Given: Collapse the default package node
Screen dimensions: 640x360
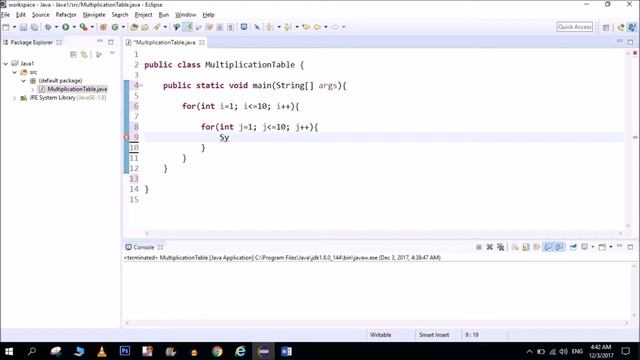Looking at the screenshot, I should tap(24, 81).
